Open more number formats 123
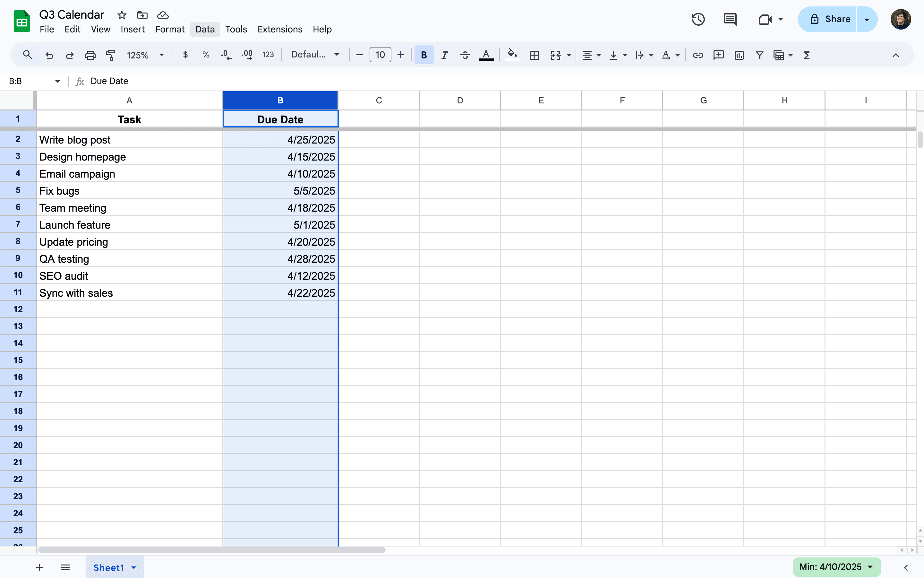Image resolution: width=924 pixels, height=578 pixels. pyautogui.click(x=268, y=55)
